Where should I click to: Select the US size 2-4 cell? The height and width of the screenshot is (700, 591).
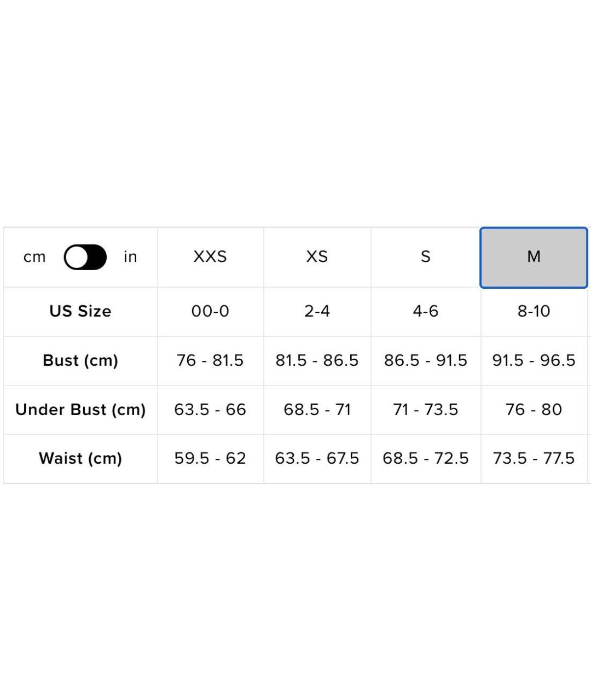(317, 311)
